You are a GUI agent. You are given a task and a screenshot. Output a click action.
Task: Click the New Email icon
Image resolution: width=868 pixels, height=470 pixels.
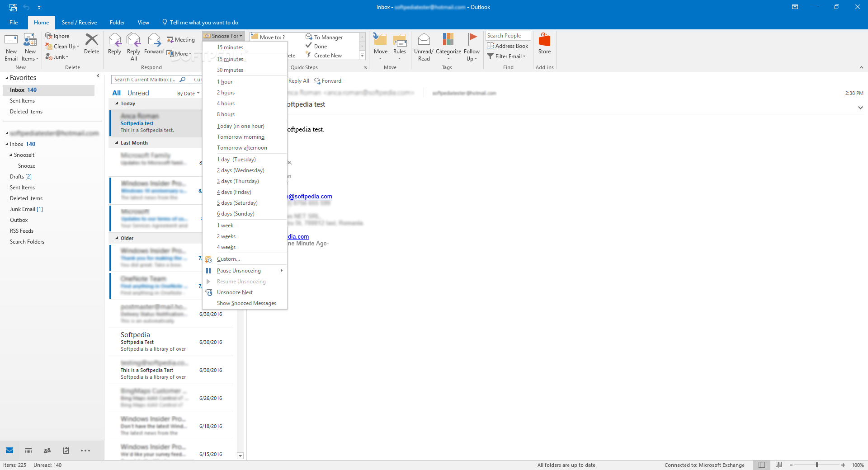11,40
